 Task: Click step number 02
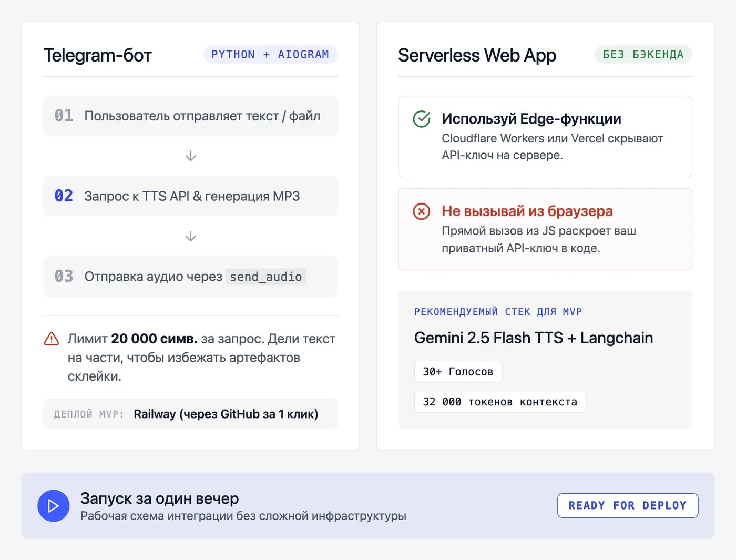pos(64,196)
